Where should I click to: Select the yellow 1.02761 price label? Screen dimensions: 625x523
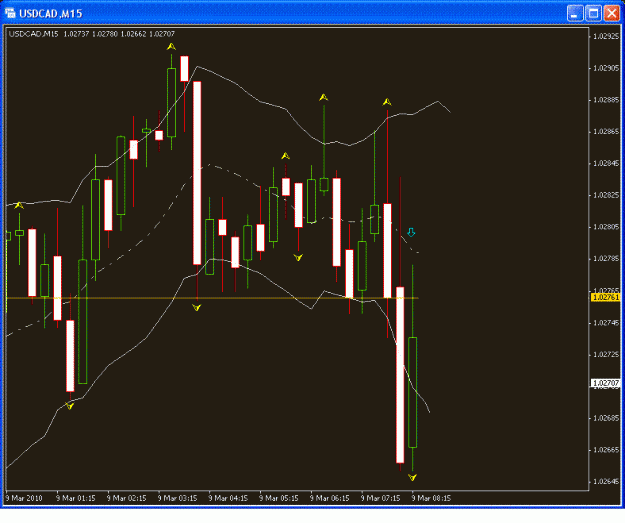pos(605,297)
